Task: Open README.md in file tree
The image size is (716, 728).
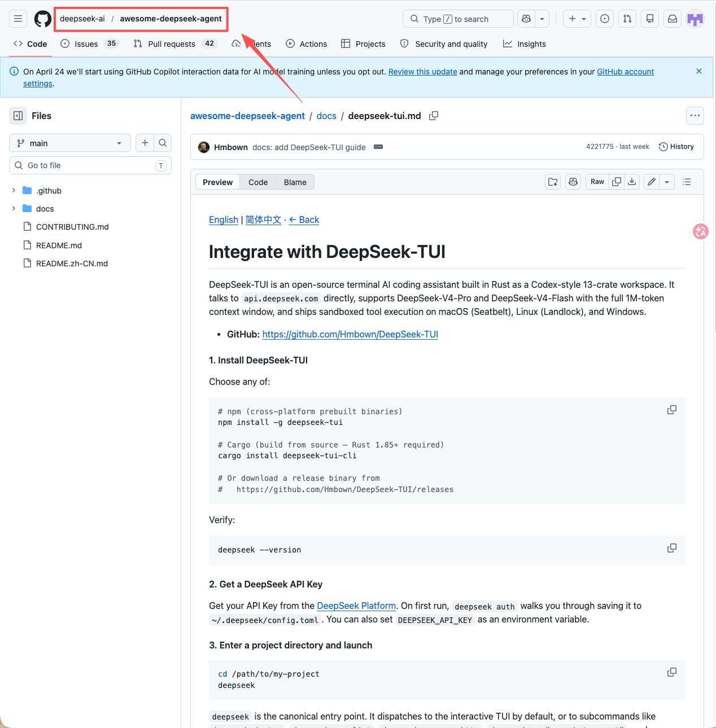Action: (59, 245)
